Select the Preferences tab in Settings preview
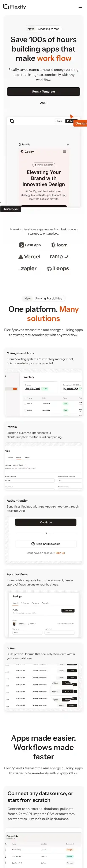The image size is (87, 868). click(25, 603)
